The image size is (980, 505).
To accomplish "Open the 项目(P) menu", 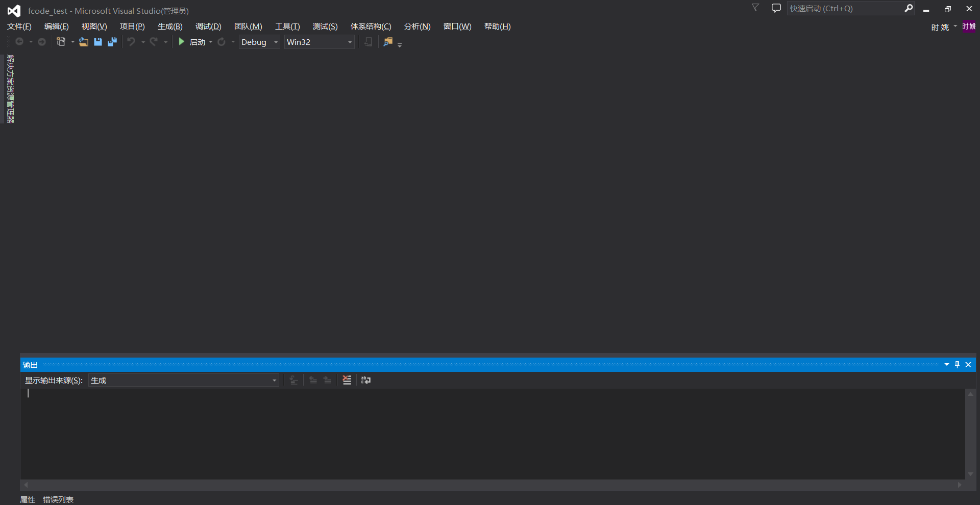I will (x=132, y=27).
